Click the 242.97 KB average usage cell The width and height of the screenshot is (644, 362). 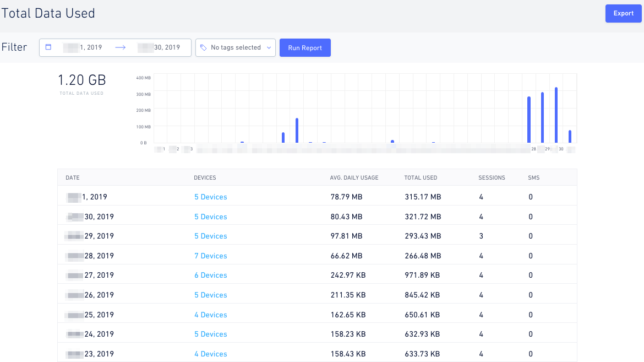[348, 275]
